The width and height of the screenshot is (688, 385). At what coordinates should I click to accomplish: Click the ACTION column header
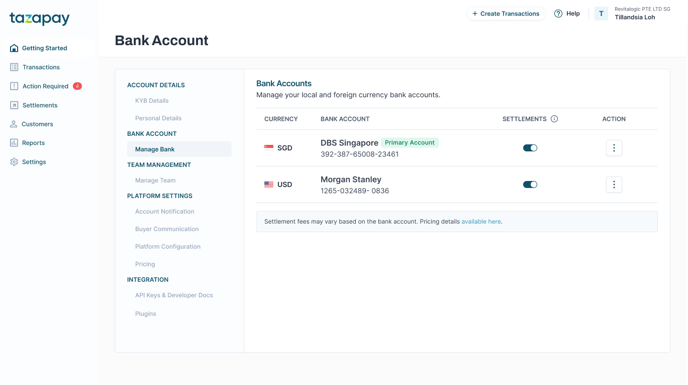[x=614, y=119]
